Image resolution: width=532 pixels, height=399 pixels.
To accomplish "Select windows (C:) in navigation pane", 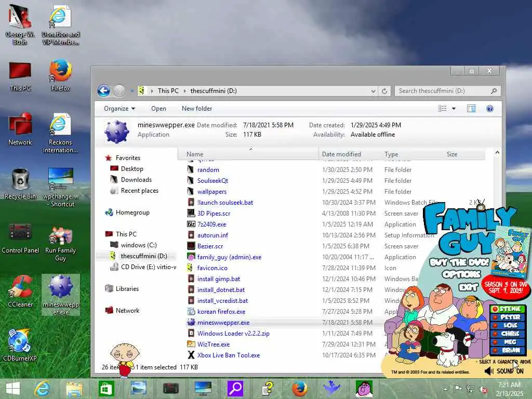I will pyautogui.click(x=138, y=245).
